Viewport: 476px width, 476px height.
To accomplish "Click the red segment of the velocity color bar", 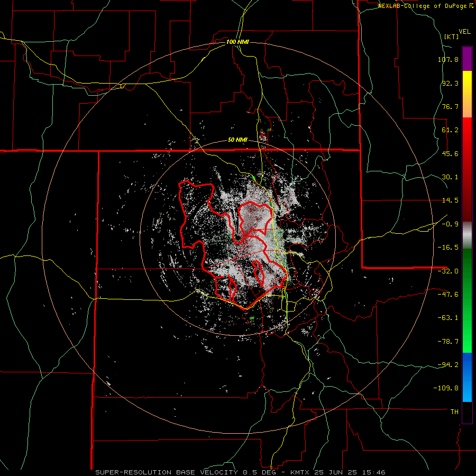I will pyautogui.click(x=467, y=169).
